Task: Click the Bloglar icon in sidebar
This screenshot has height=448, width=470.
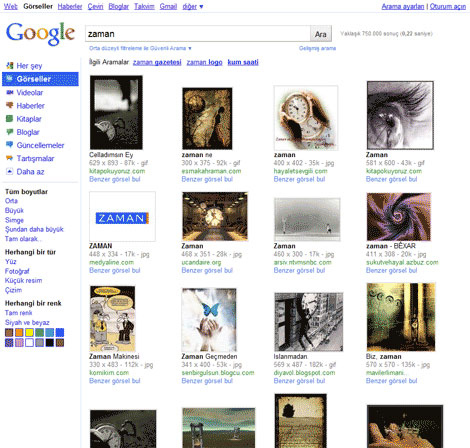Action: click(x=10, y=132)
